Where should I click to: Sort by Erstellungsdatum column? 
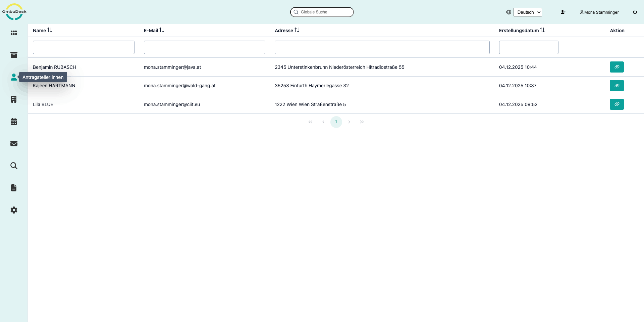pos(542,30)
